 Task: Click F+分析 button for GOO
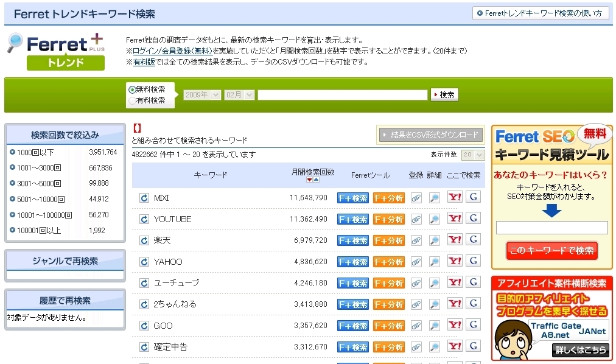[388, 326]
